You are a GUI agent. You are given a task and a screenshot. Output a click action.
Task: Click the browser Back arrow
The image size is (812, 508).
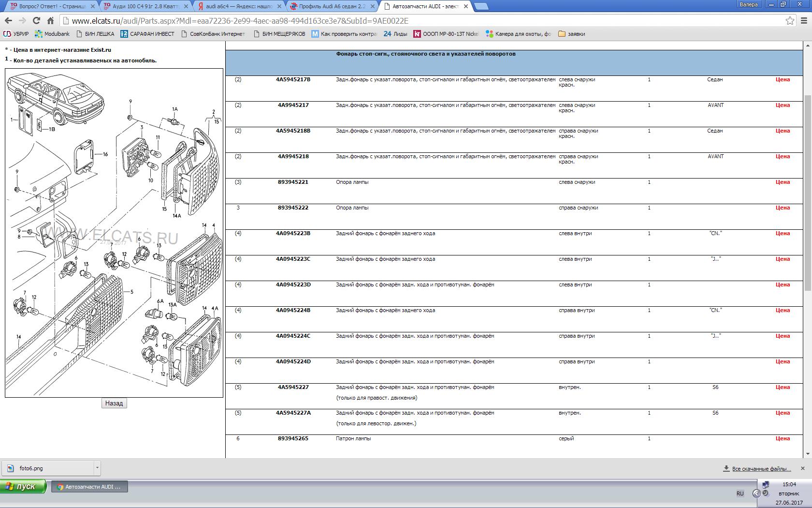8,21
